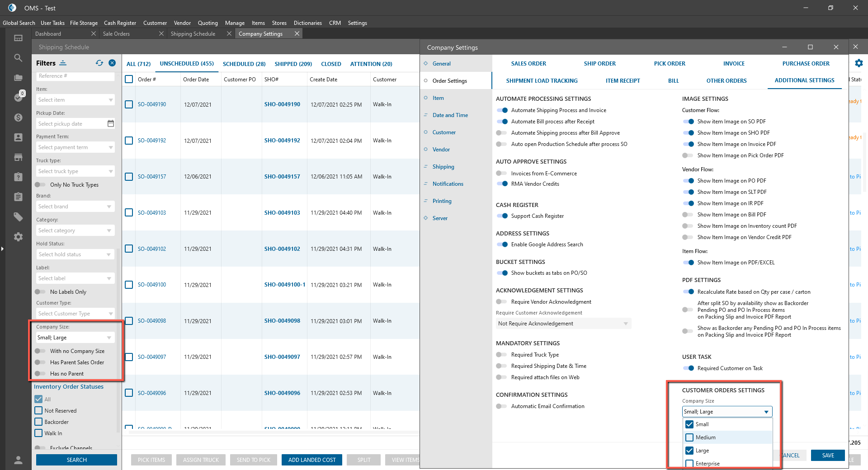This screenshot has width=868, height=470.
Task: Click the storefront icon in left sidebar
Action: click(x=18, y=157)
